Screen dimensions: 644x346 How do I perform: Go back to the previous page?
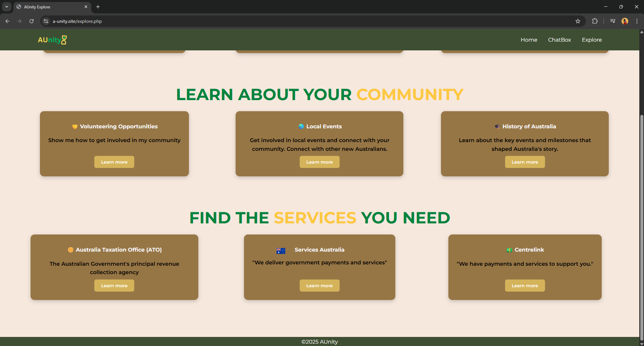(x=7, y=21)
